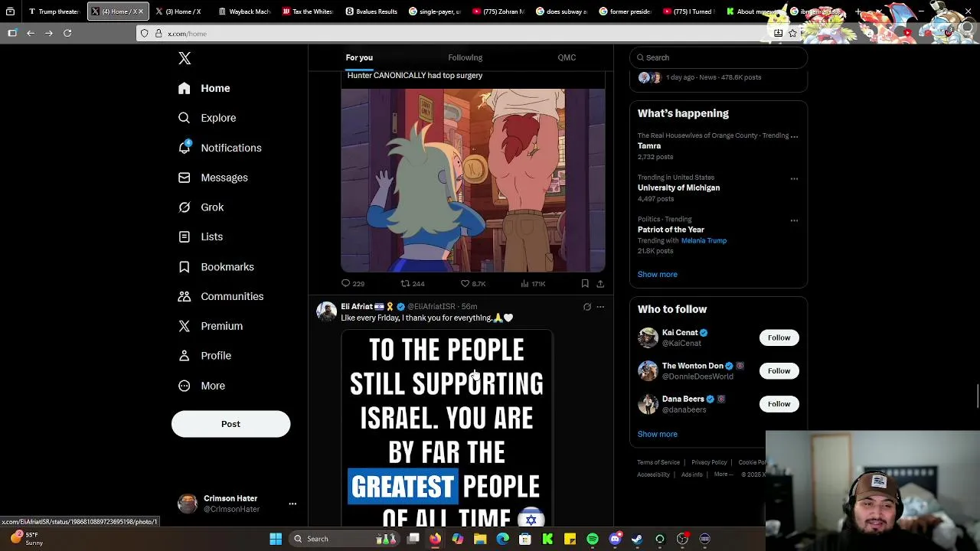Open more options for University of Michigan trend
The height and width of the screenshot is (551, 980).
[794, 178]
